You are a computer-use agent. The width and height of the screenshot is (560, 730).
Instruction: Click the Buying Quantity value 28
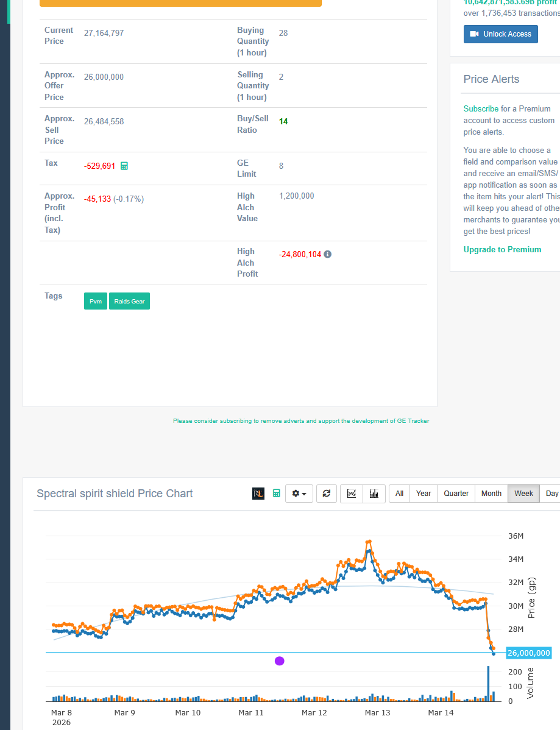click(283, 33)
